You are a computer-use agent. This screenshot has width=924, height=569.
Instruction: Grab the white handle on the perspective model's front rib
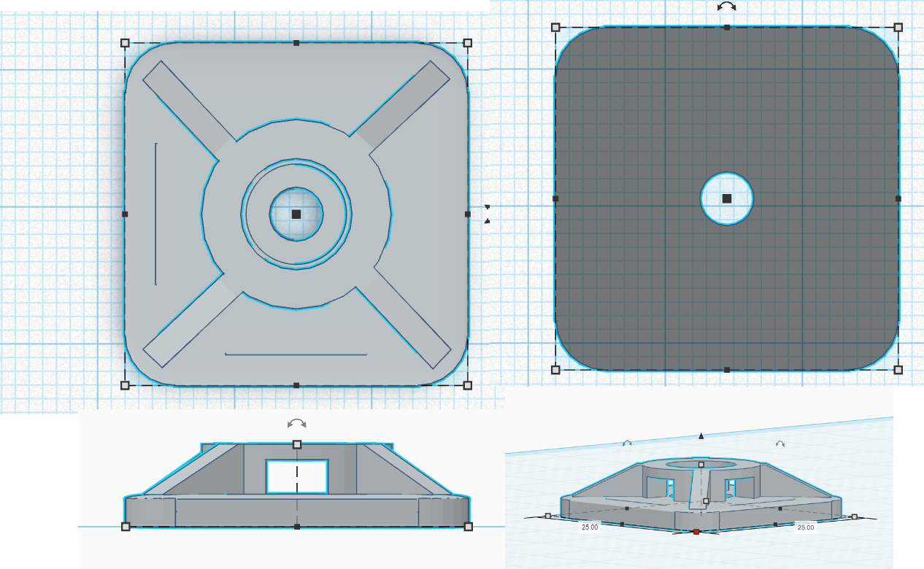pyautogui.click(x=706, y=501)
